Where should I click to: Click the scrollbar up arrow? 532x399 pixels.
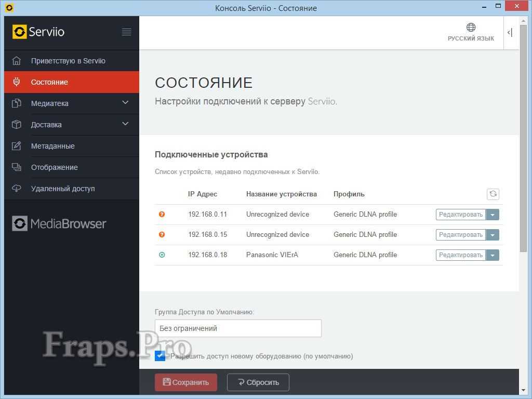pos(523,20)
